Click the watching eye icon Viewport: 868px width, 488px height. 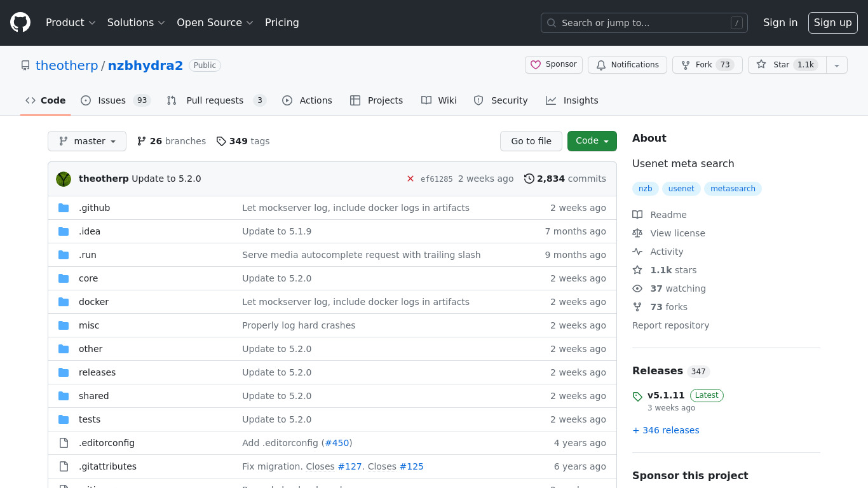point(637,288)
